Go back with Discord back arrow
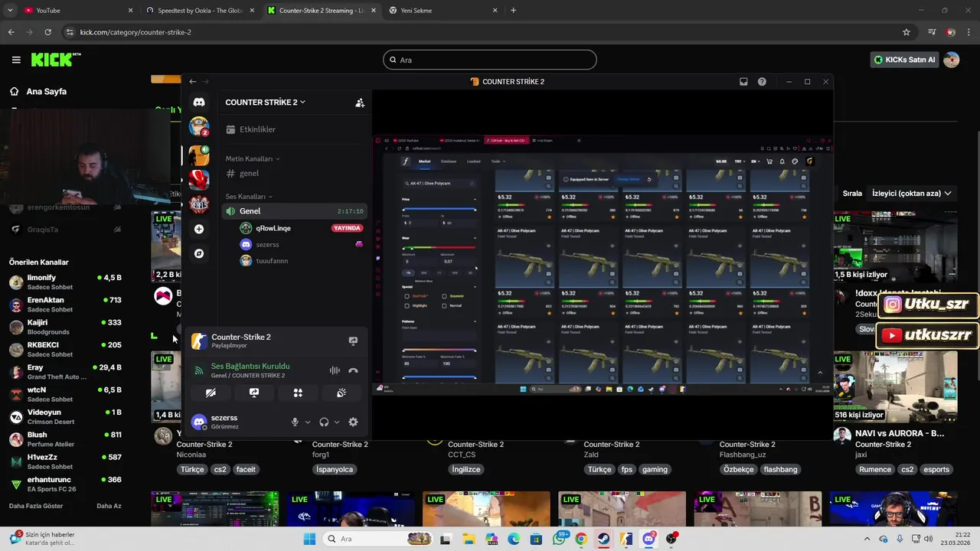This screenshot has height=551, width=980. click(x=193, y=82)
